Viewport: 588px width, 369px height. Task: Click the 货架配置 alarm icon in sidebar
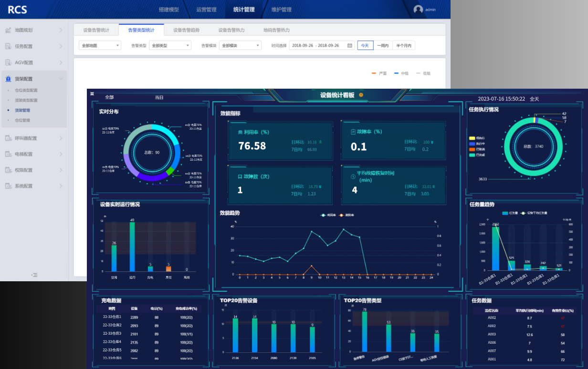pyautogui.click(x=8, y=79)
